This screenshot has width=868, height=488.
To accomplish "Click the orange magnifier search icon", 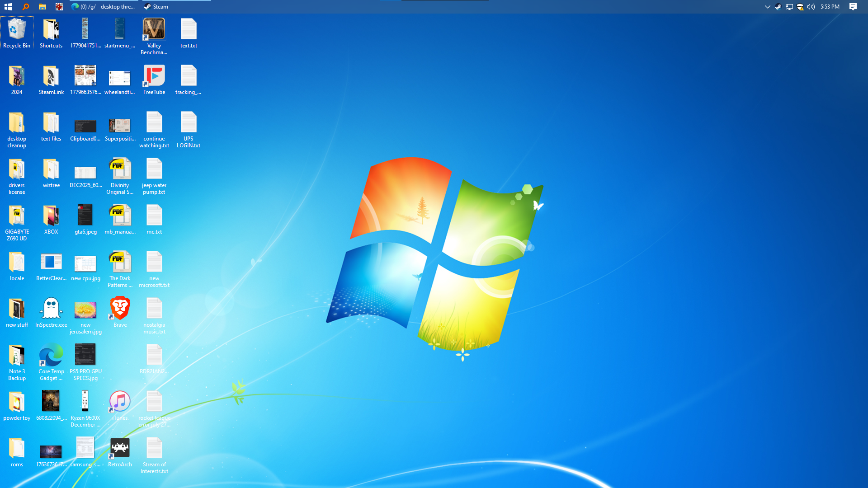I will pyautogui.click(x=26, y=7).
